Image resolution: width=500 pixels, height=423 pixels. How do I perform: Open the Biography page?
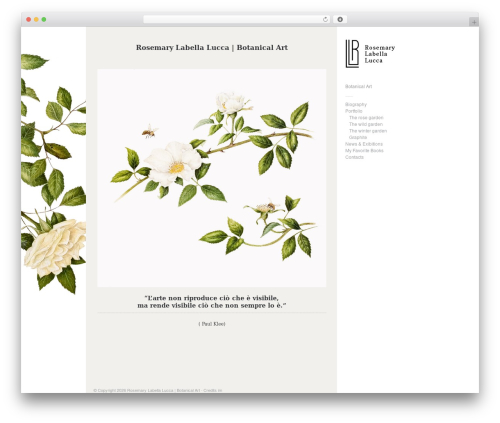click(x=356, y=104)
